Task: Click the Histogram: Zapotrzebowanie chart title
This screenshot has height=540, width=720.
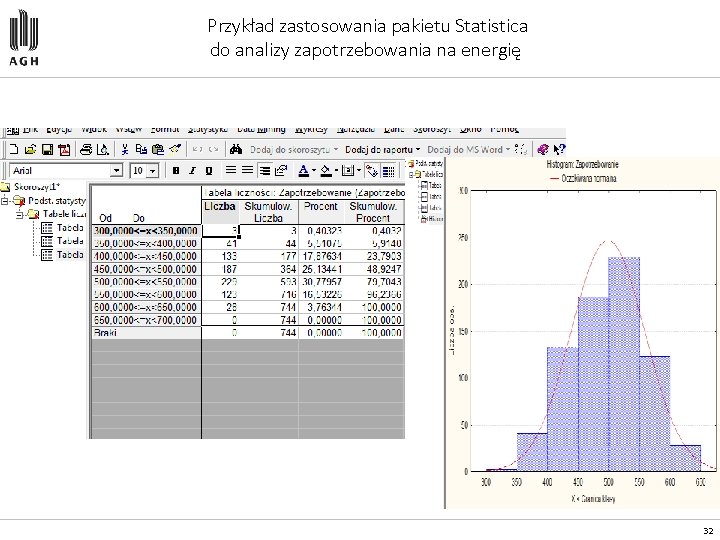Action: pos(582,164)
